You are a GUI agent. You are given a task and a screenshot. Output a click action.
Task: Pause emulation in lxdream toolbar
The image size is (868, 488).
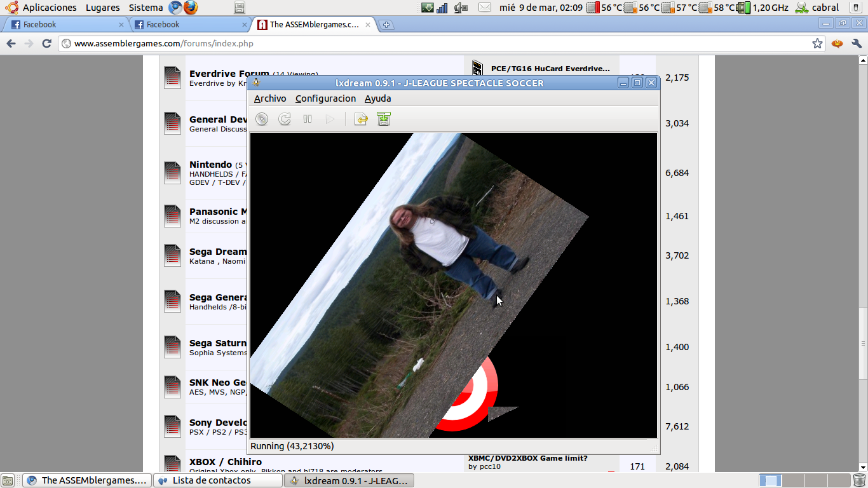tap(308, 119)
